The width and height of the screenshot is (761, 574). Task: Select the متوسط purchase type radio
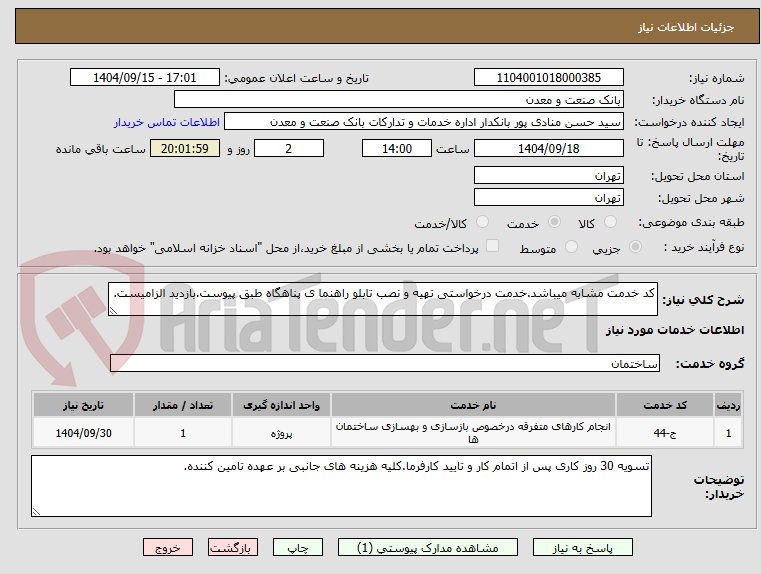[x=572, y=247]
